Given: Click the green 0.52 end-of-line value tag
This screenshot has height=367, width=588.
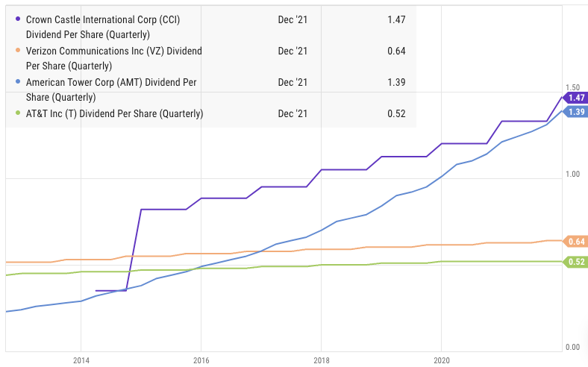Looking at the screenshot, I should [x=575, y=262].
